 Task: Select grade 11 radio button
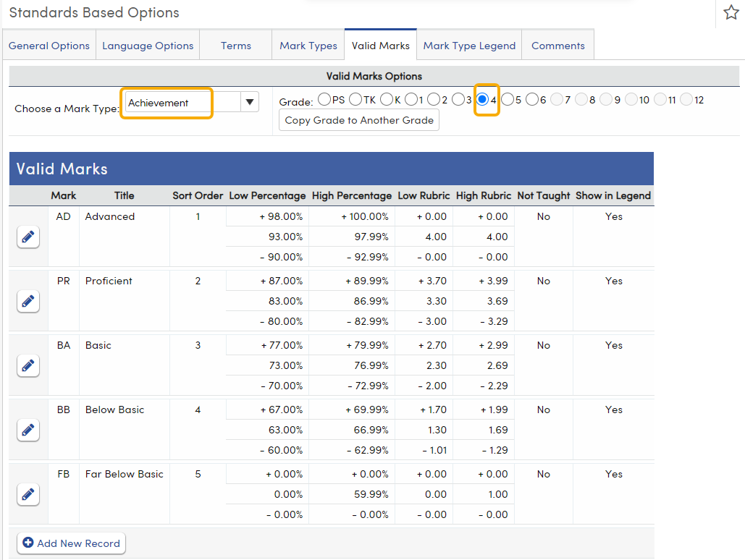click(660, 99)
